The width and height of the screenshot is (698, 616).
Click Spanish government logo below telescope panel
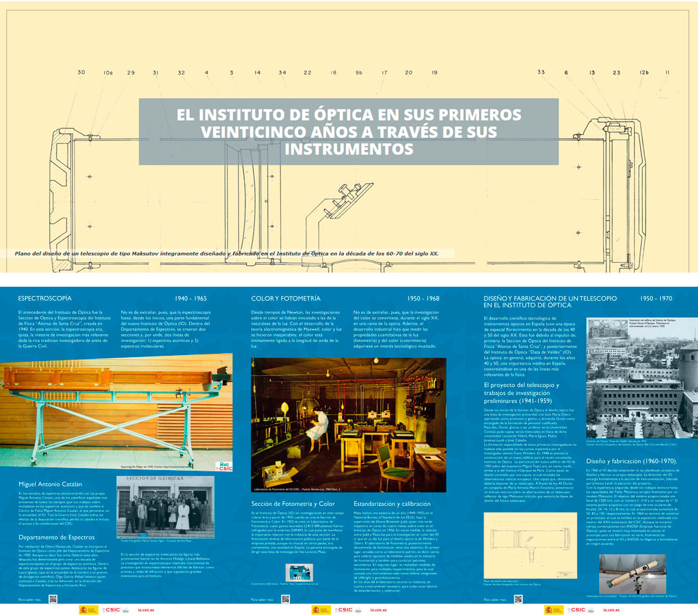[x=554, y=610]
